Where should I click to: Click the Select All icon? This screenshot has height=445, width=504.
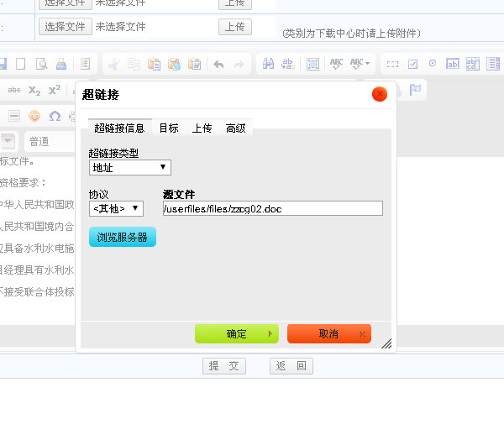[312, 64]
